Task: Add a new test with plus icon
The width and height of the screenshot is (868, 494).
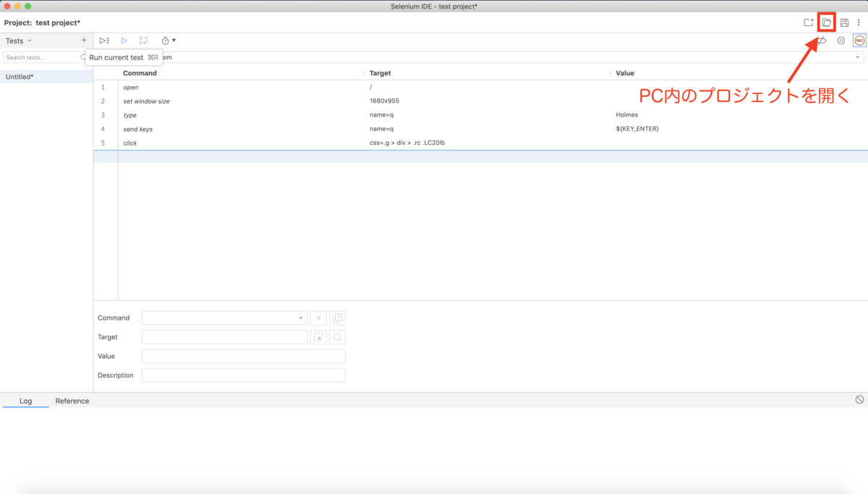Action: click(84, 41)
